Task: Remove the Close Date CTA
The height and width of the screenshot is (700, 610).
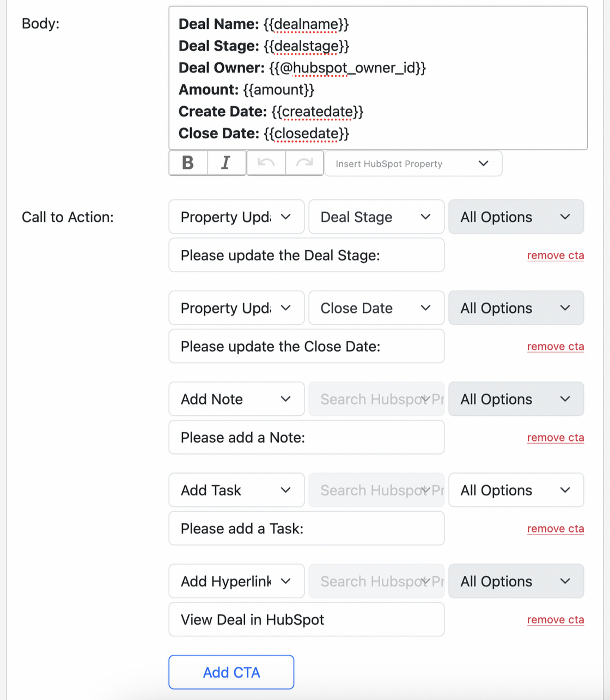Action: coord(555,347)
